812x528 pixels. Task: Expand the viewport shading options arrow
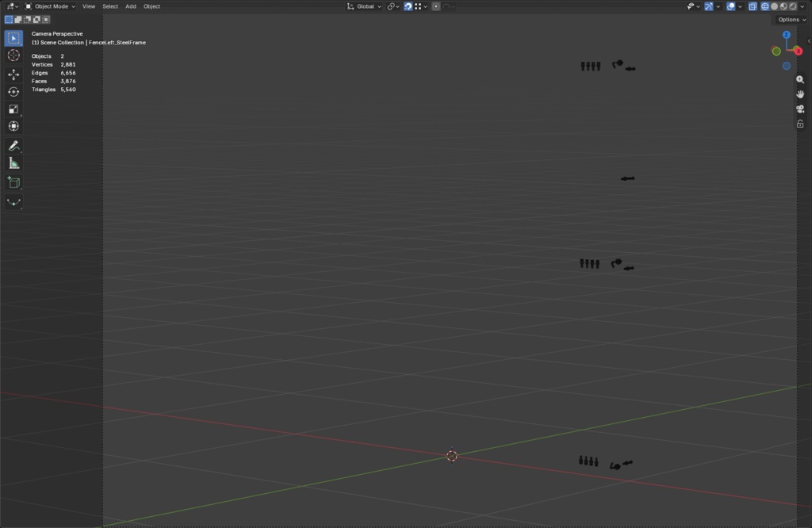pos(802,6)
